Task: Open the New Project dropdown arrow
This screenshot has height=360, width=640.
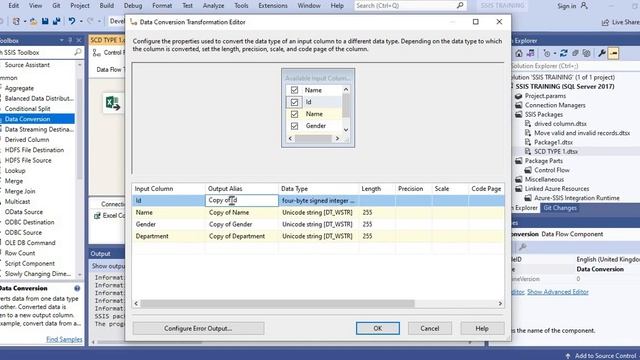Action: point(24,21)
